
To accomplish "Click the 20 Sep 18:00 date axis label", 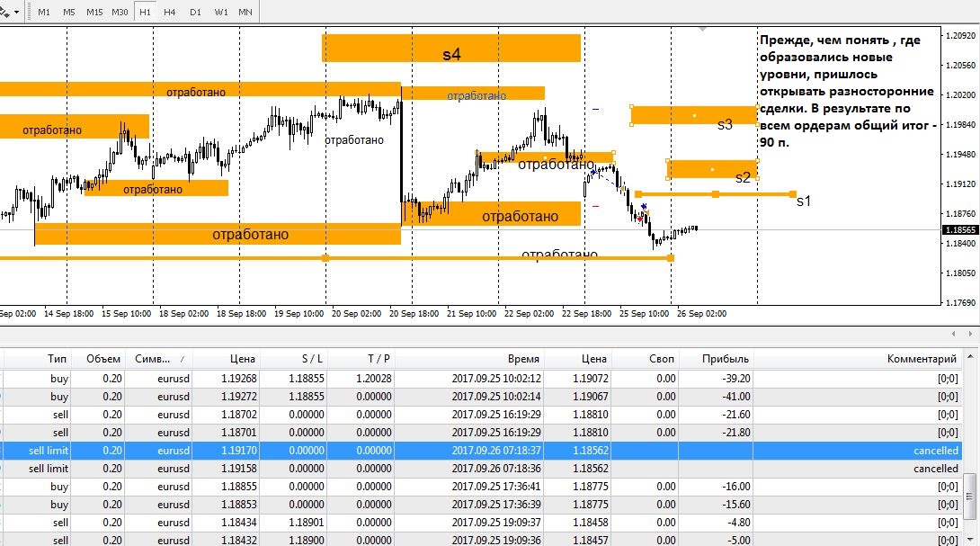I will 414,313.
